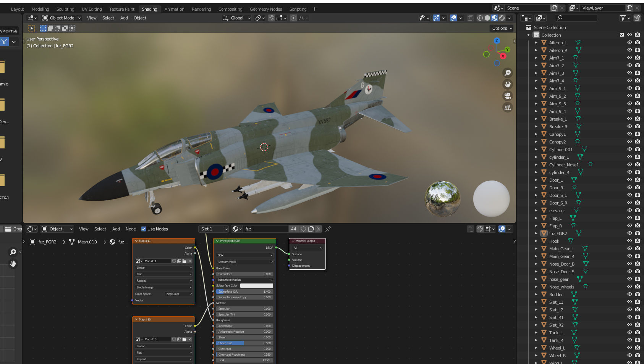Screen dimensions: 644x364
Task: Open the Shading workspace tab
Action: click(x=149, y=9)
